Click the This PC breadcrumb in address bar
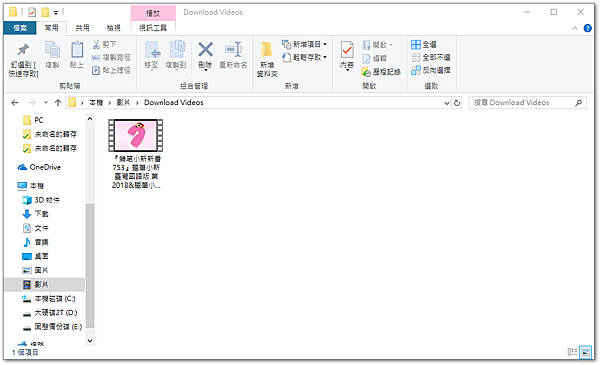Screen dimensions: 600x365 (x=96, y=103)
